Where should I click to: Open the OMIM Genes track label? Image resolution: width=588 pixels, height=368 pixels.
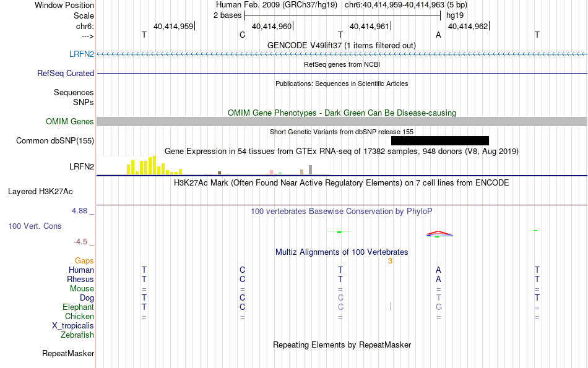69,121
